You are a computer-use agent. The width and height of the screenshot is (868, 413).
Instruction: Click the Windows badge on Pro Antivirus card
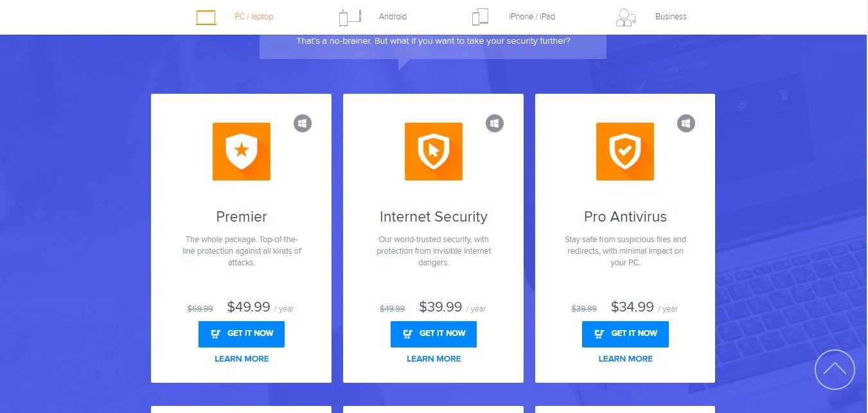click(686, 123)
